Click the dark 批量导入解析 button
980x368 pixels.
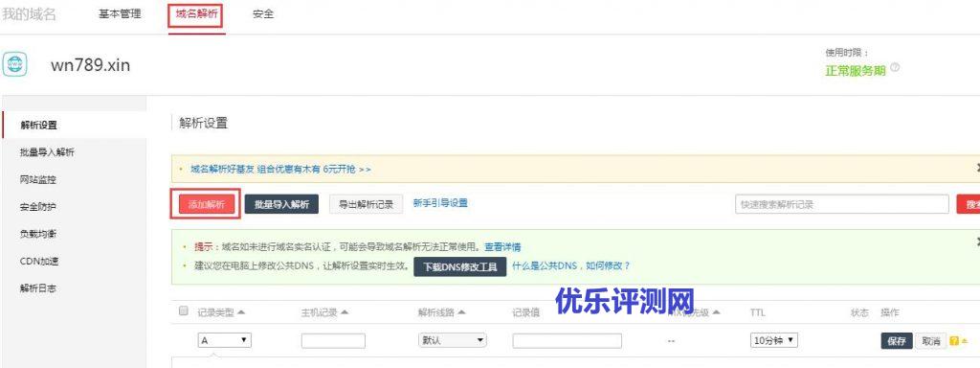(x=282, y=204)
